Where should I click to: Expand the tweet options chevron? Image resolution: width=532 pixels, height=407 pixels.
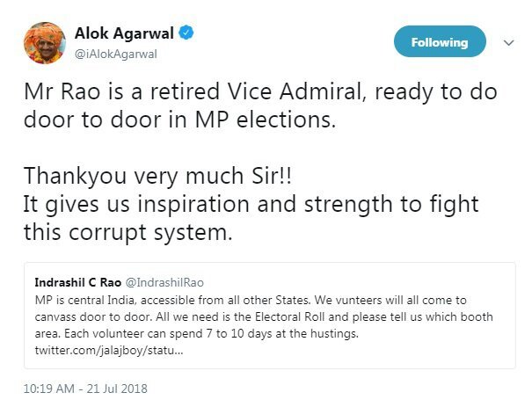(x=508, y=41)
